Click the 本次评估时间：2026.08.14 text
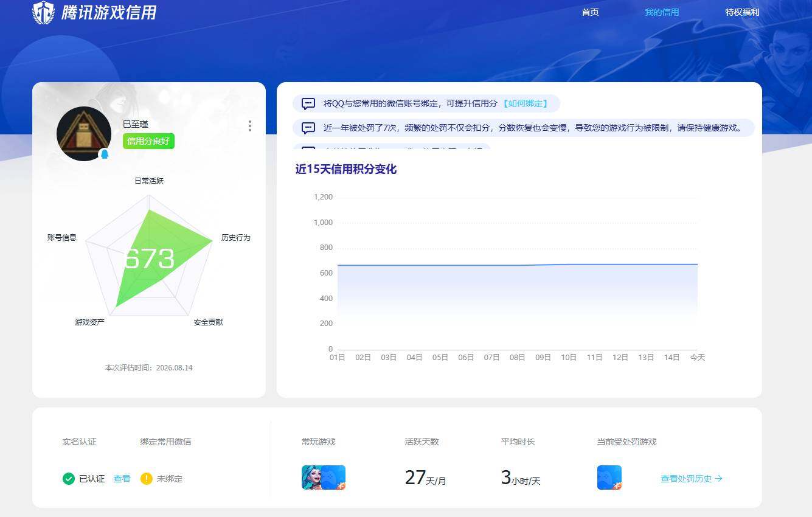The image size is (812, 517). pyautogui.click(x=149, y=368)
